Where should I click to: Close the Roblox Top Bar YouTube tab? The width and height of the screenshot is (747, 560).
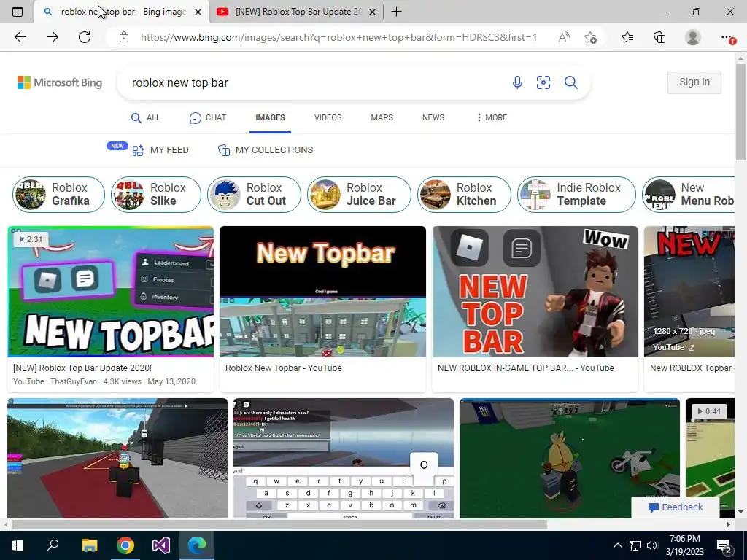(x=373, y=12)
